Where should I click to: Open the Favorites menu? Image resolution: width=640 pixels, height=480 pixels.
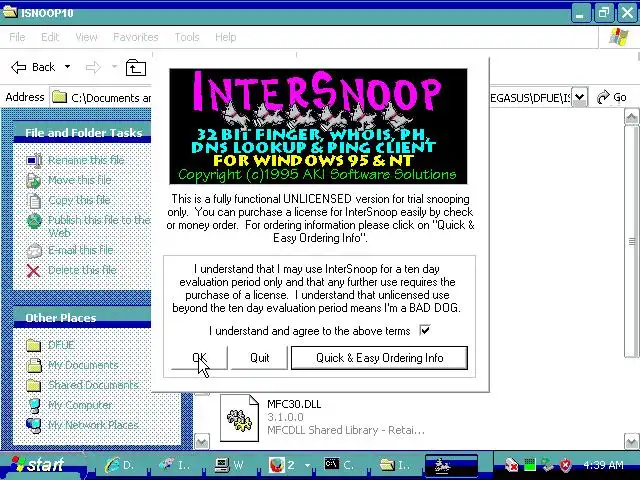pos(136,37)
